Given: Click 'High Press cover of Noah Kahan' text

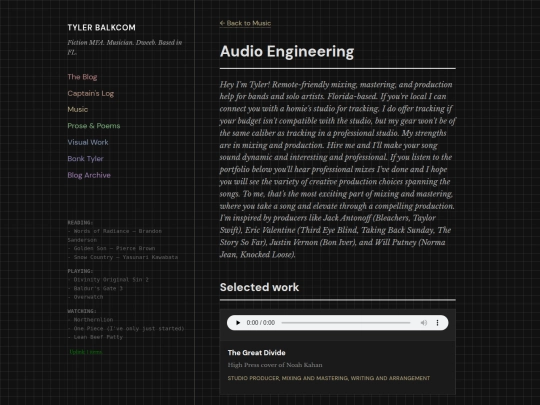Looking at the screenshot, I should (275, 365).
